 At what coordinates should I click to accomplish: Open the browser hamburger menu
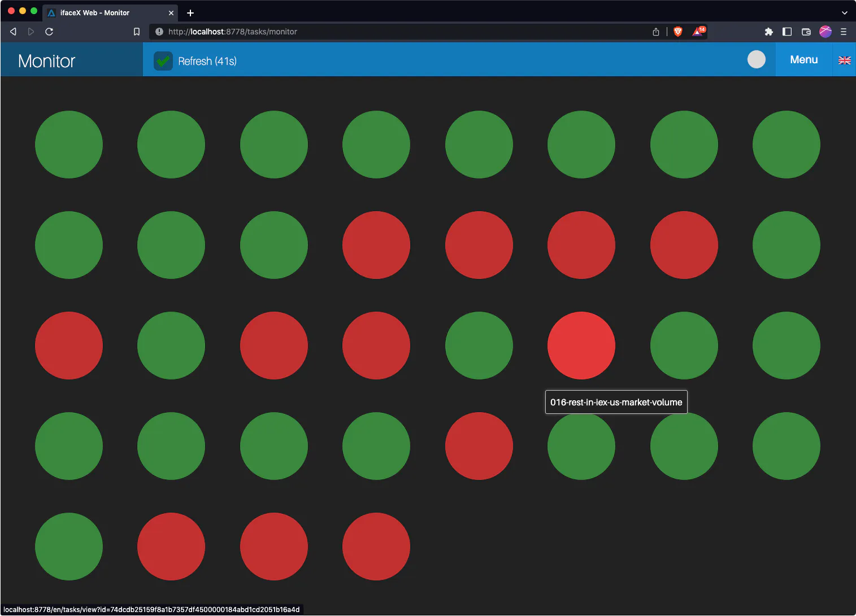pyautogui.click(x=844, y=32)
